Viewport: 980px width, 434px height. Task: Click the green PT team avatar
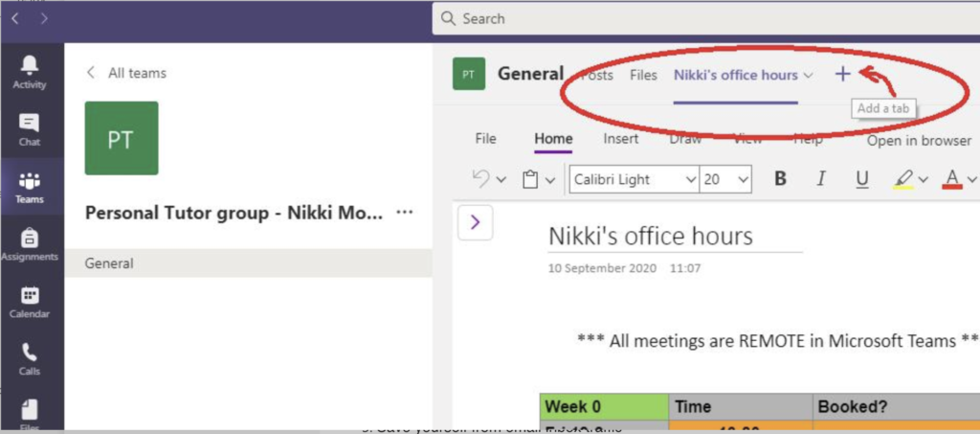pos(122,138)
